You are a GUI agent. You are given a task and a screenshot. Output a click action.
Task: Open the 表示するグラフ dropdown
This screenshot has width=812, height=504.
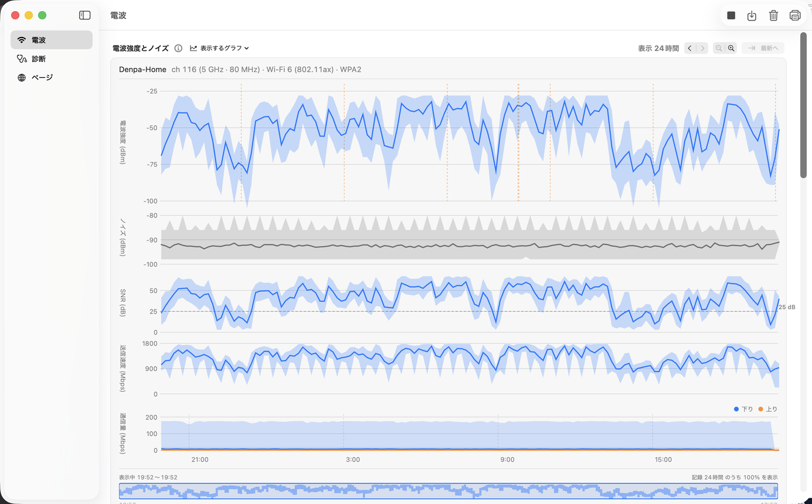(220, 48)
